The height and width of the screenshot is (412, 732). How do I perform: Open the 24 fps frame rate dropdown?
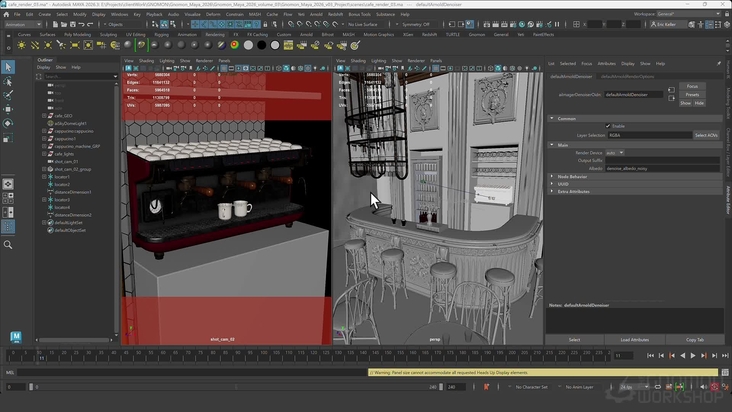(x=633, y=387)
